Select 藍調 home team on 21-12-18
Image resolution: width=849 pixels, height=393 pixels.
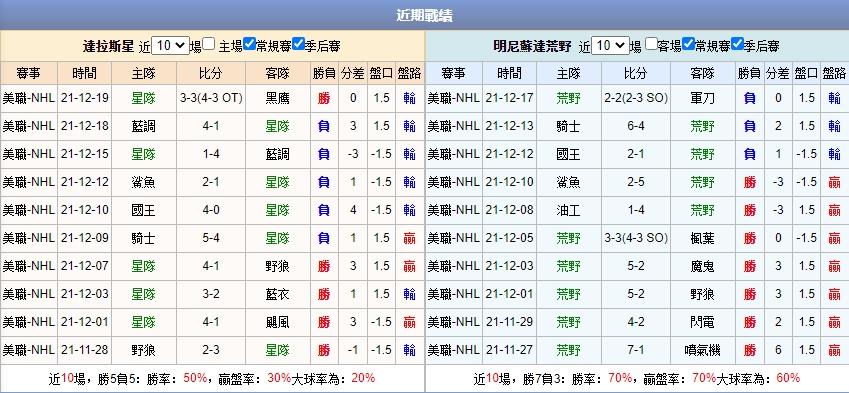(x=143, y=126)
